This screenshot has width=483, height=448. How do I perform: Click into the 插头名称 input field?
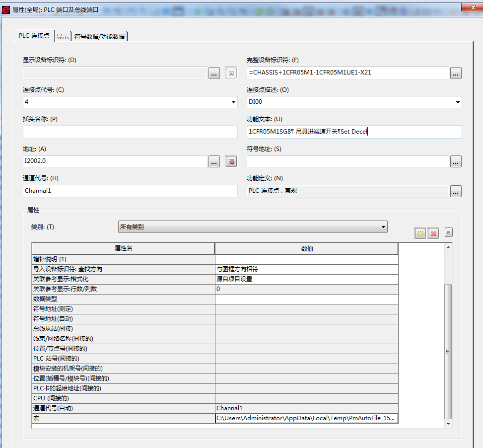[x=130, y=132]
